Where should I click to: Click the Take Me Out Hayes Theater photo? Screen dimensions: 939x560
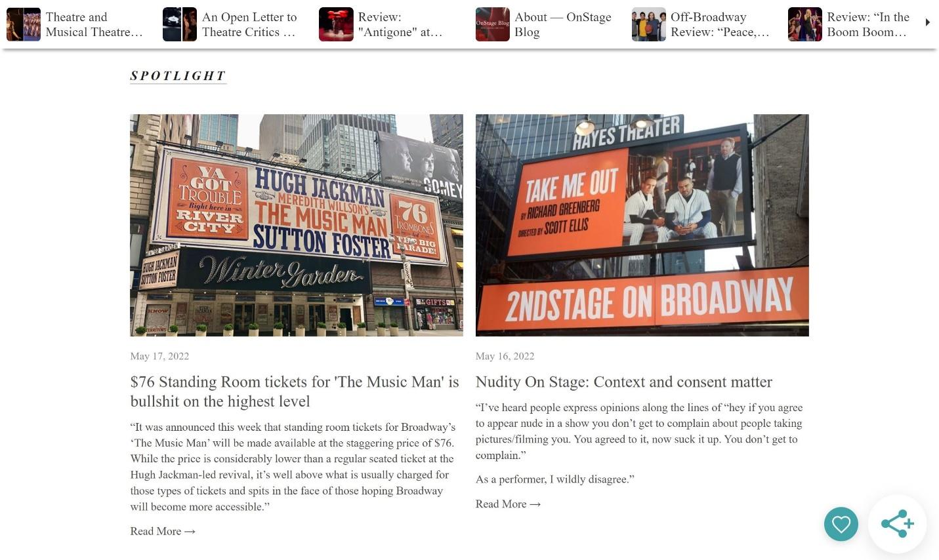[x=642, y=225]
